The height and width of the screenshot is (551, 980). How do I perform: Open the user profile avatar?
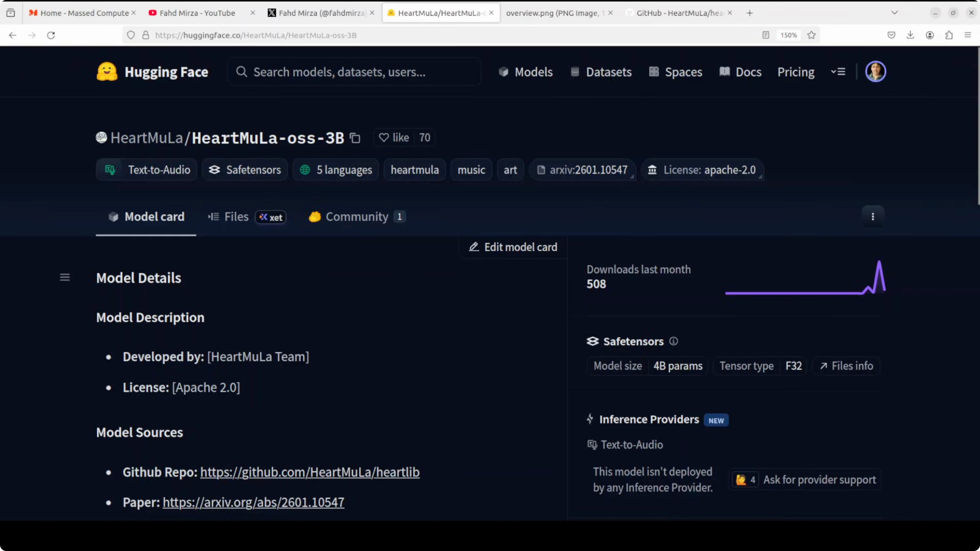(x=875, y=72)
